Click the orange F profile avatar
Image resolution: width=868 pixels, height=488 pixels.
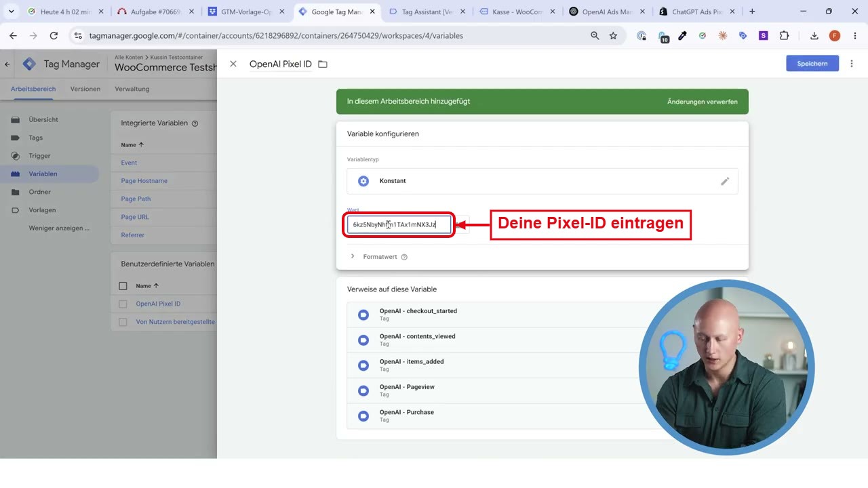coord(835,36)
